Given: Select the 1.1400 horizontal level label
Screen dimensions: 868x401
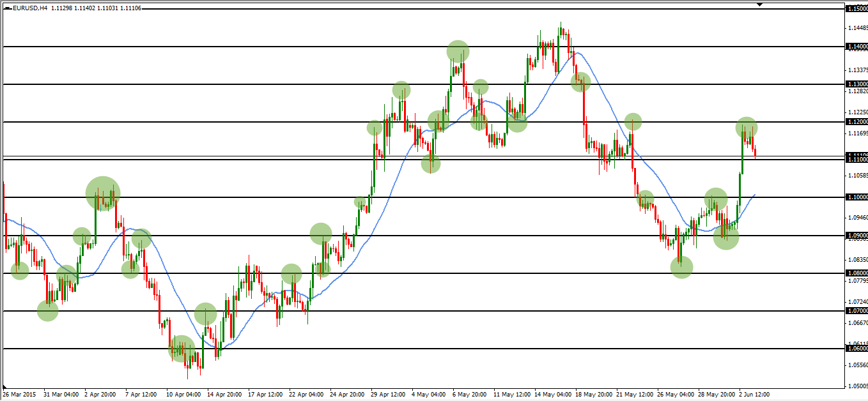Looking at the screenshot, I should click(x=856, y=47).
